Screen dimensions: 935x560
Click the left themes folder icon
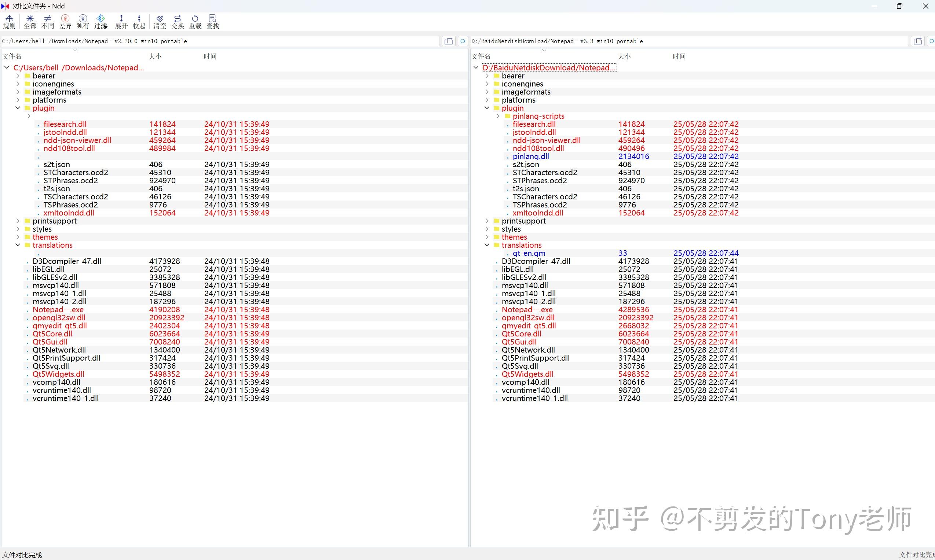point(27,237)
